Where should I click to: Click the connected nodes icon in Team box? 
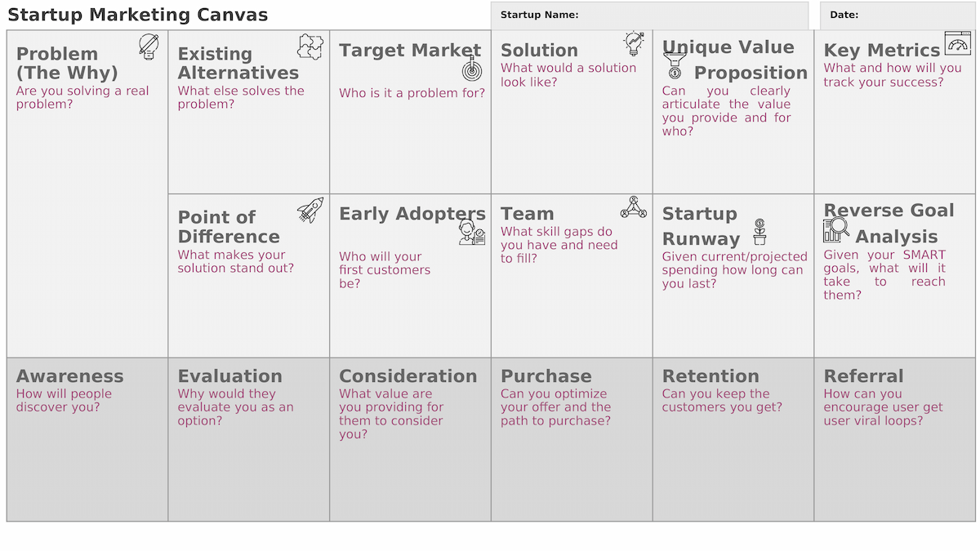point(633,207)
